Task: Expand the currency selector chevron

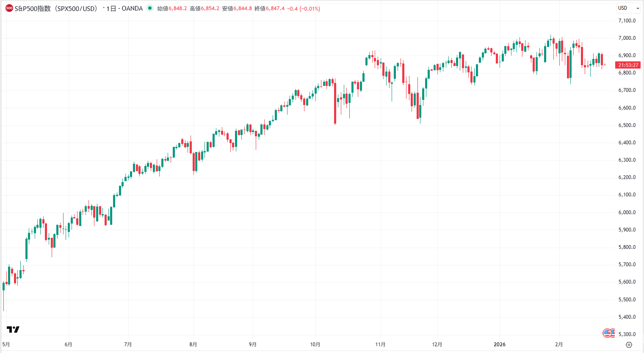Action: click(x=637, y=8)
